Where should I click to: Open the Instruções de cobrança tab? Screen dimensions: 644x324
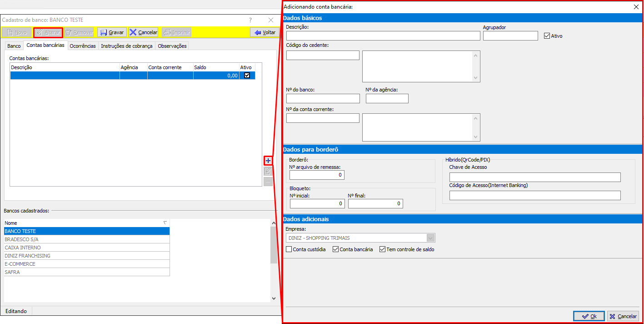(x=126, y=46)
